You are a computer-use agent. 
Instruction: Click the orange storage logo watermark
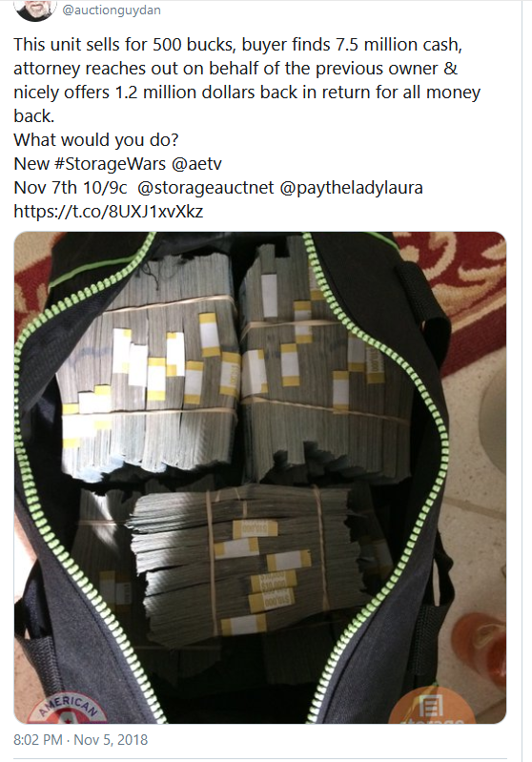click(x=432, y=706)
